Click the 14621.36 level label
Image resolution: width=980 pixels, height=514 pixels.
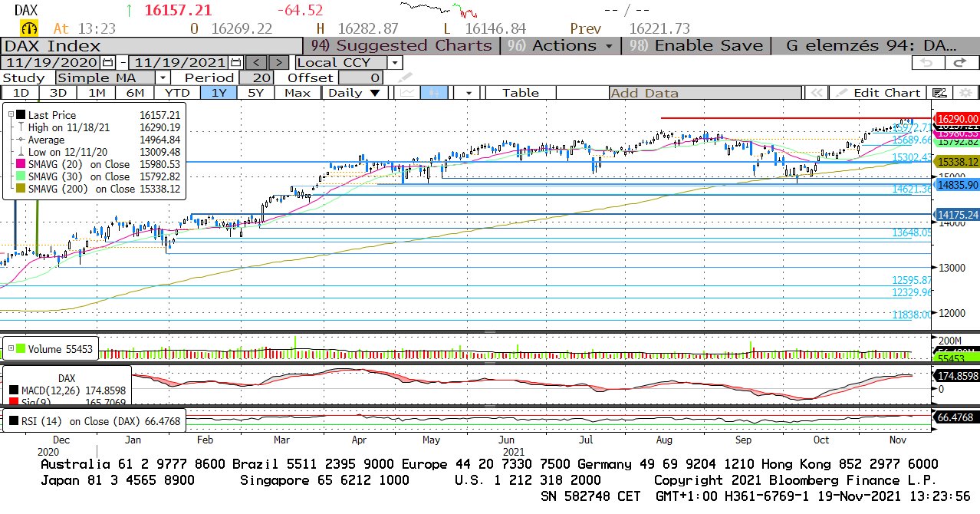point(912,189)
